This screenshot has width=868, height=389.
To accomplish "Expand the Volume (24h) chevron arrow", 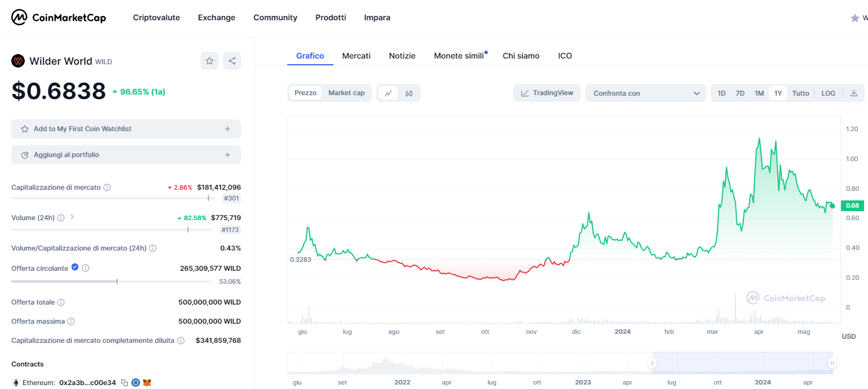I will [x=72, y=217].
